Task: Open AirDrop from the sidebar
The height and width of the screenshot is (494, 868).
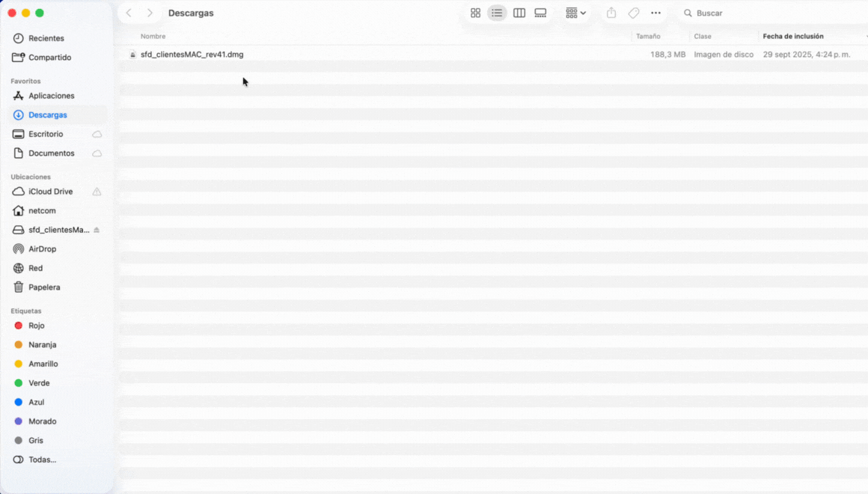Action: (x=42, y=249)
